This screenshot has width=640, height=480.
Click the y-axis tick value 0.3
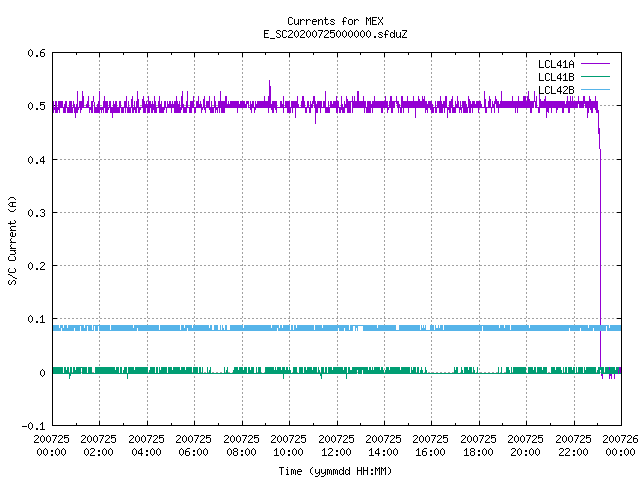36,213
